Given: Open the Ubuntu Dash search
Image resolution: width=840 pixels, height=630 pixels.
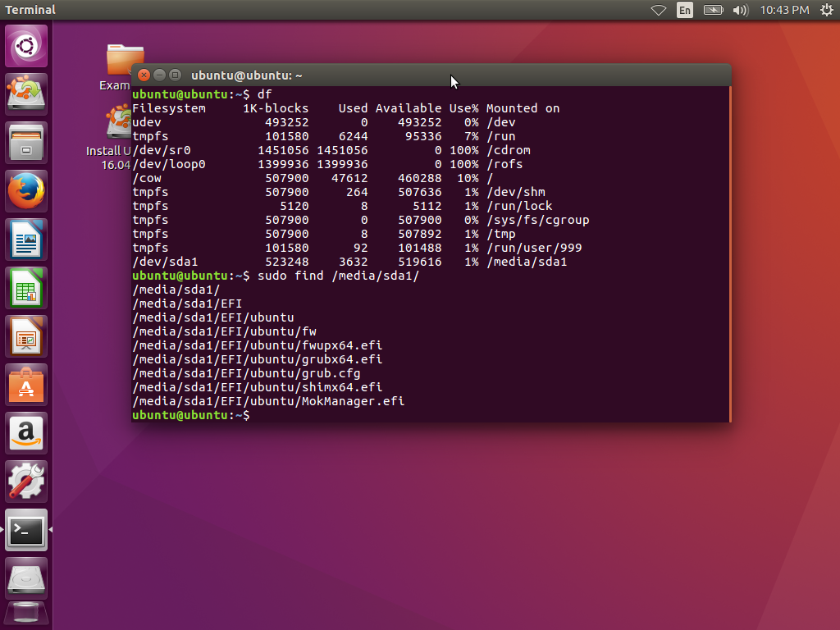Looking at the screenshot, I should [25, 46].
